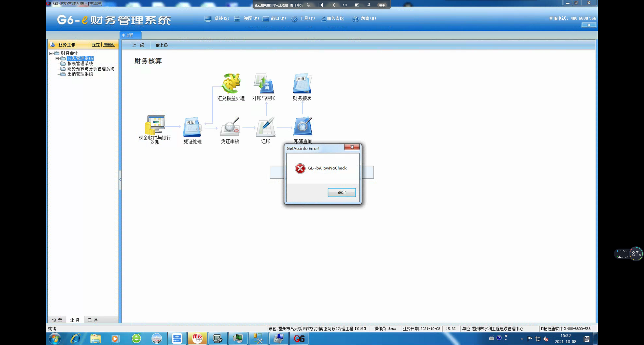Click the 结束 button to end remote session
The height and width of the screenshot is (345, 644).
click(x=382, y=5)
